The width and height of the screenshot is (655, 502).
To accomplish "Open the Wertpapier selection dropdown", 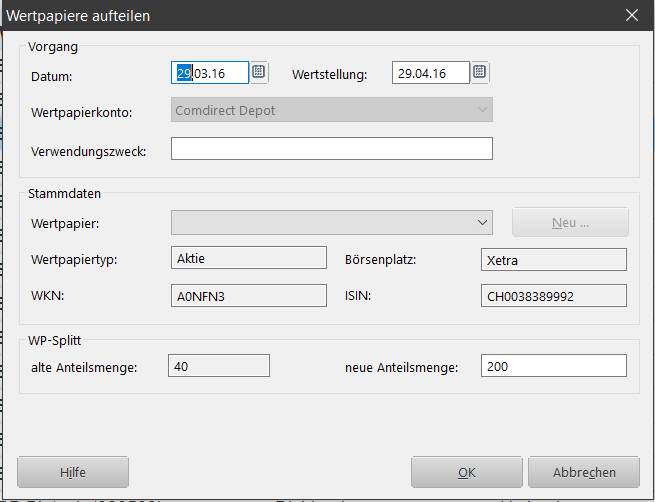I will pyautogui.click(x=483, y=222).
